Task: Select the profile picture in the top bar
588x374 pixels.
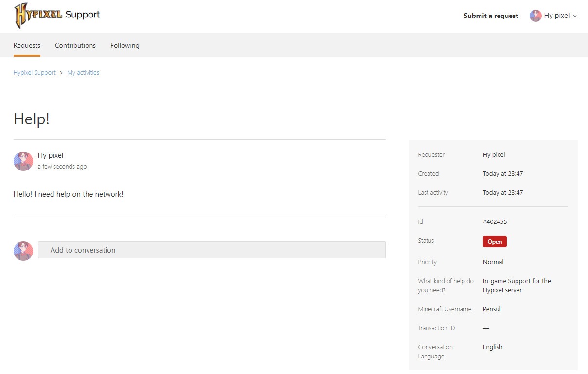Action: 535,15
